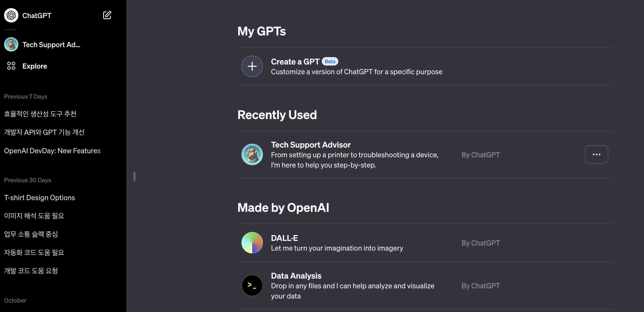644x312 pixels.
Task: Click the Tech Support Advisor capybara avatar
Action: [x=252, y=154]
